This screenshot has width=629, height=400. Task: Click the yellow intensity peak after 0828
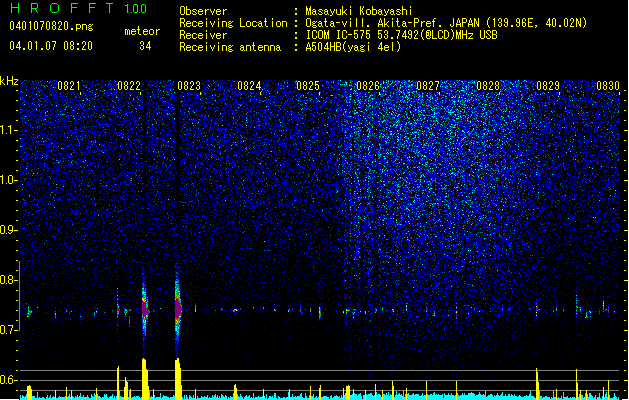pos(537,383)
